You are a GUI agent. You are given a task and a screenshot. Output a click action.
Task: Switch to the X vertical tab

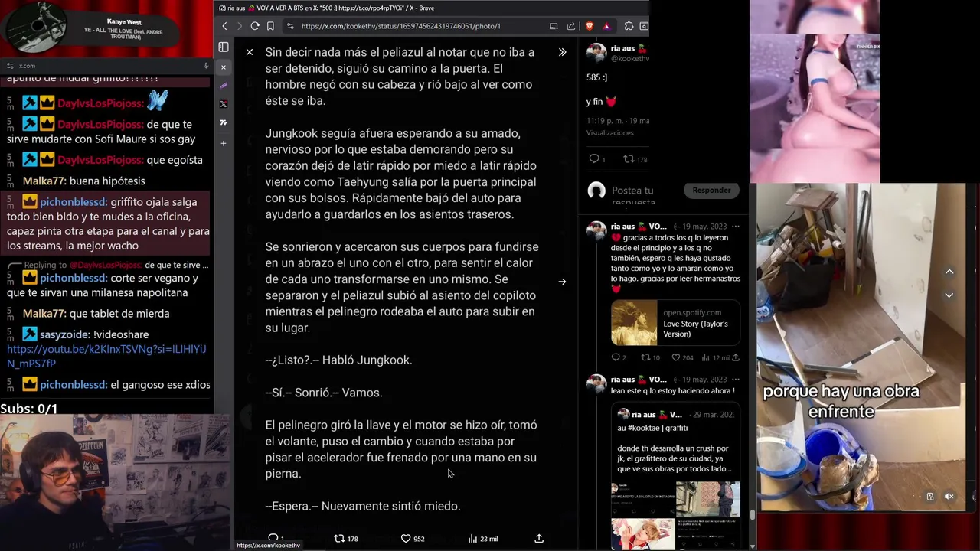click(x=224, y=104)
